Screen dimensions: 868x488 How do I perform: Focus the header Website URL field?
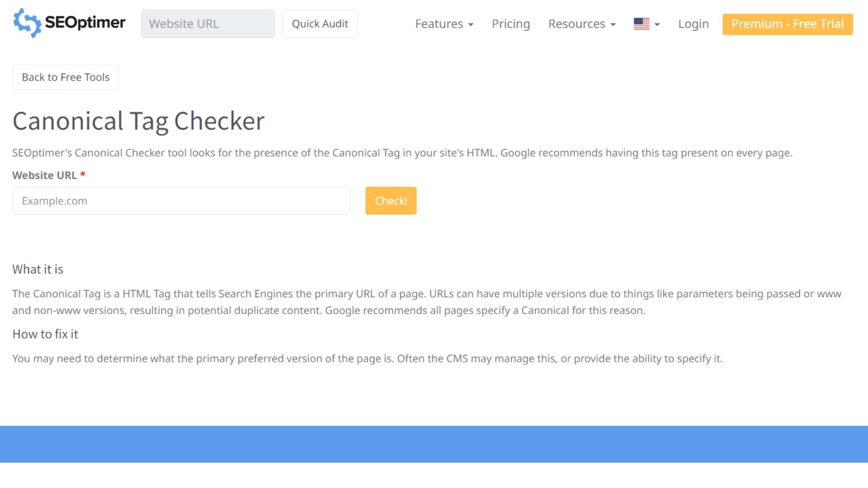pyautogui.click(x=208, y=23)
